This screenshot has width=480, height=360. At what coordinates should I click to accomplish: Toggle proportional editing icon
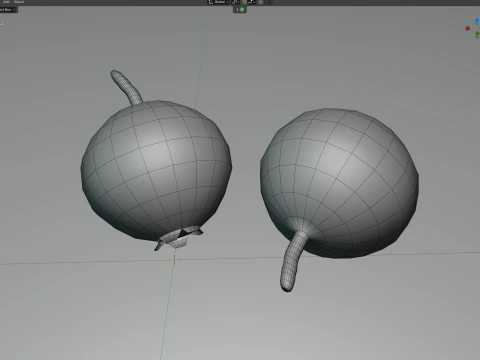pos(260,2)
